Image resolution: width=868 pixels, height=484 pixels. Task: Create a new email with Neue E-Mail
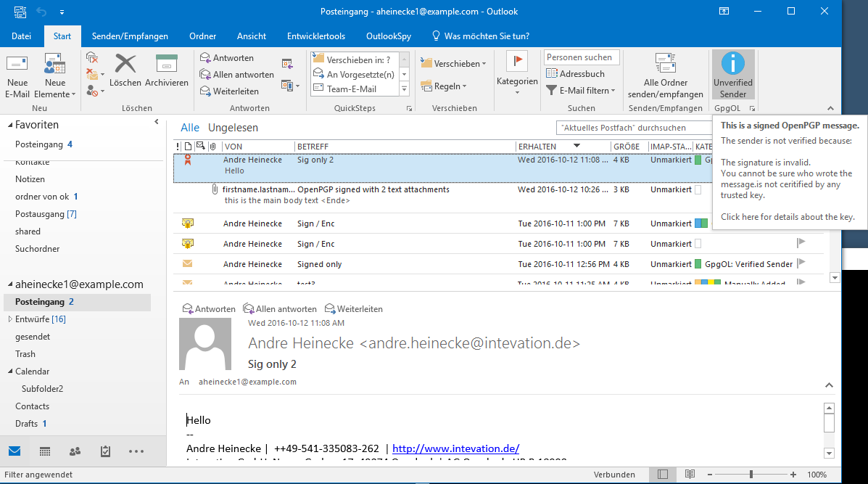click(x=17, y=76)
